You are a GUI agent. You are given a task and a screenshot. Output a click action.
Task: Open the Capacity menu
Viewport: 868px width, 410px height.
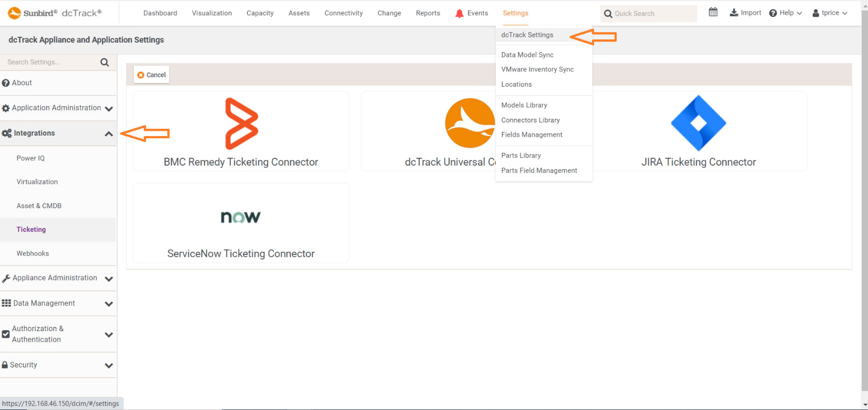(260, 13)
